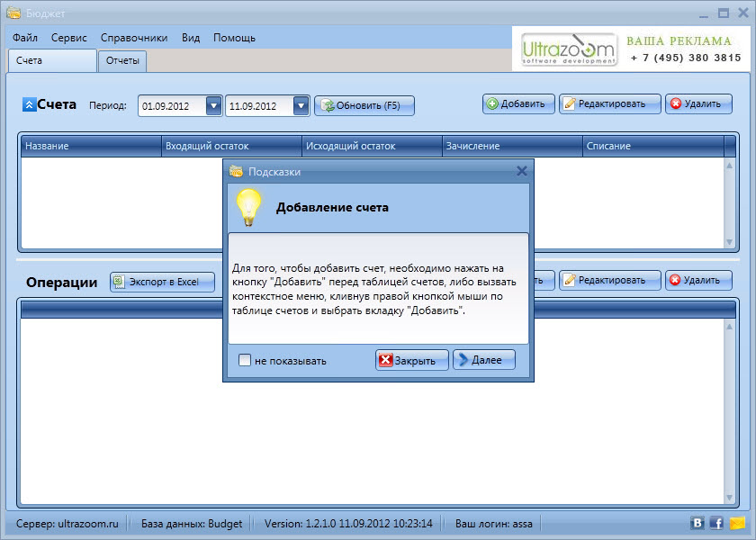Click the VK social icon in status bar
This screenshot has width=756, height=540.
pos(697,523)
